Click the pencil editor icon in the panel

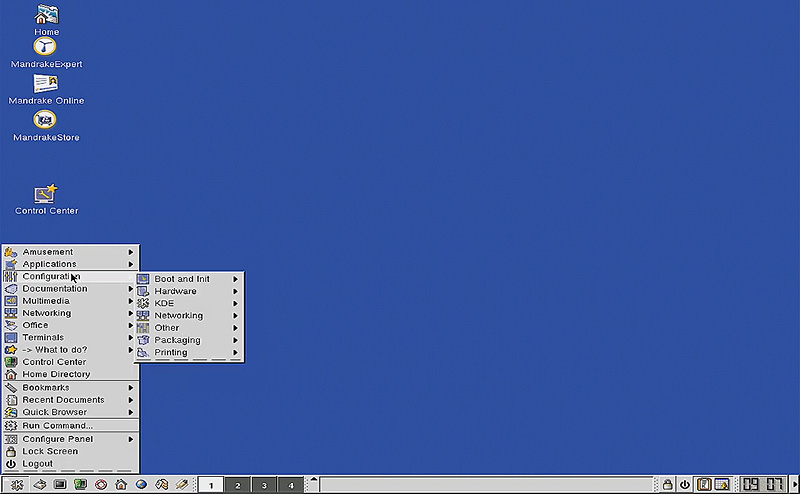tap(182, 484)
